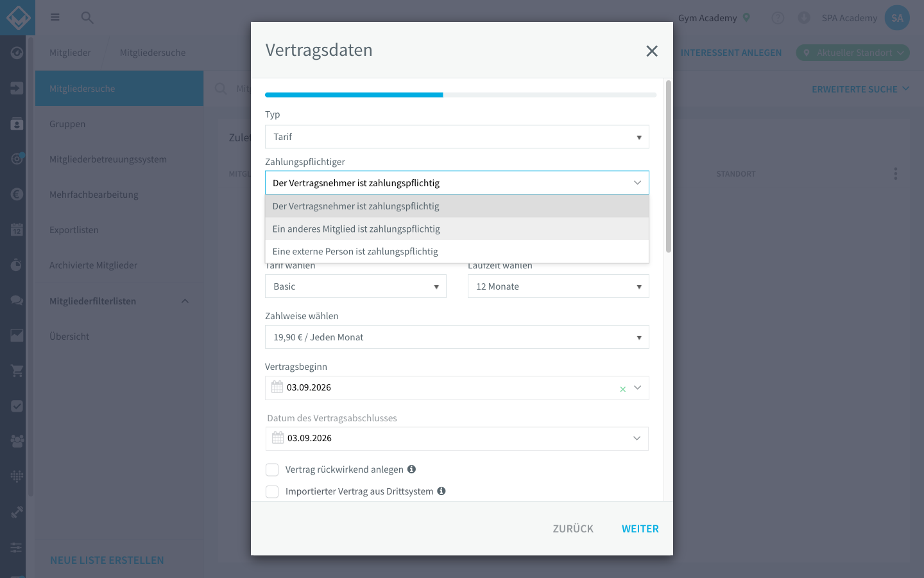The height and width of the screenshot is (578, 924).
Task: Toggle the hamburger menu icon
Action: (55, 17)
